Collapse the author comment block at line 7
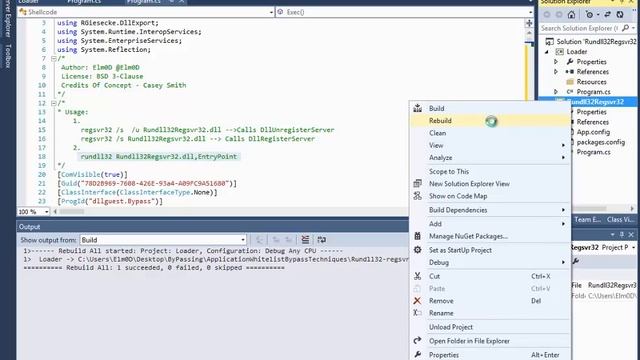 coord(53,58)
